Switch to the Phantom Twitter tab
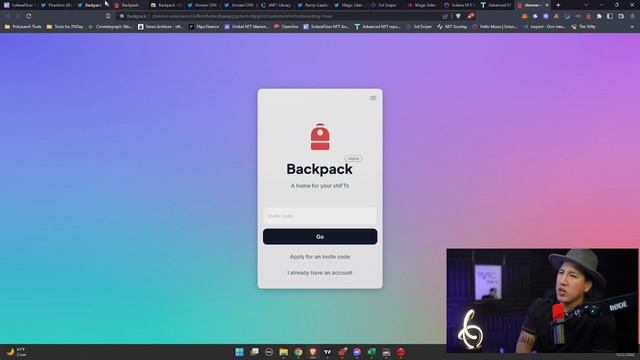This screenshot has height=360, width=640. pyautogui.click(x=56, y=5)
